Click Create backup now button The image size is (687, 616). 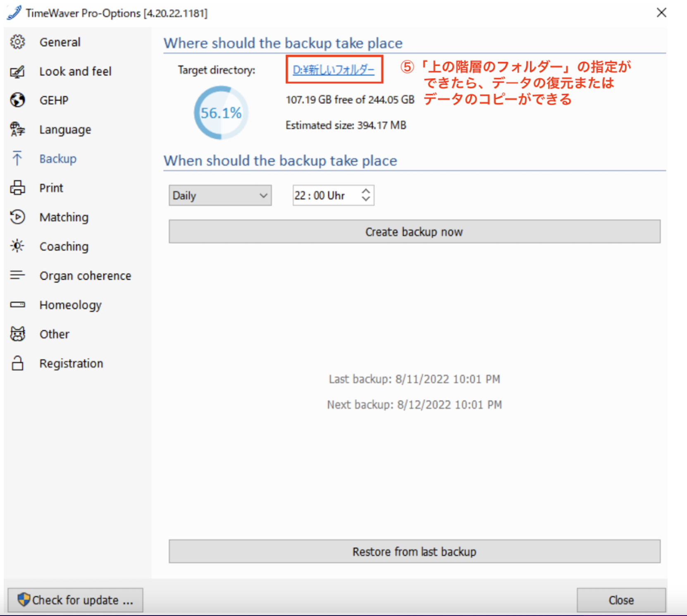pos(414,232)
